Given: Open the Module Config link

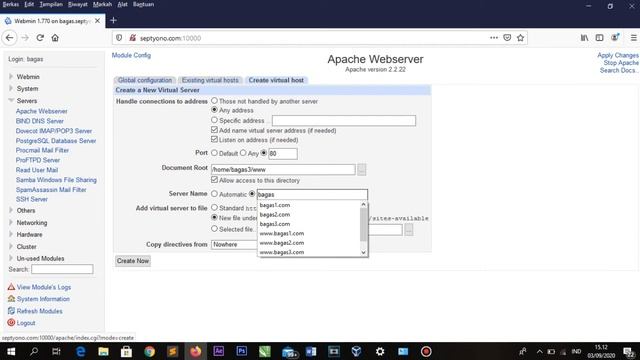Looking at the screenshot, I should [131, 55].
